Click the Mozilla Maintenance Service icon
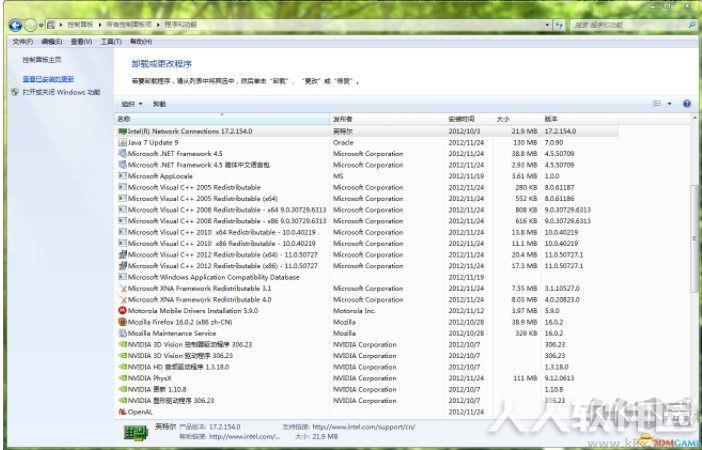 [x=122, y=333]
